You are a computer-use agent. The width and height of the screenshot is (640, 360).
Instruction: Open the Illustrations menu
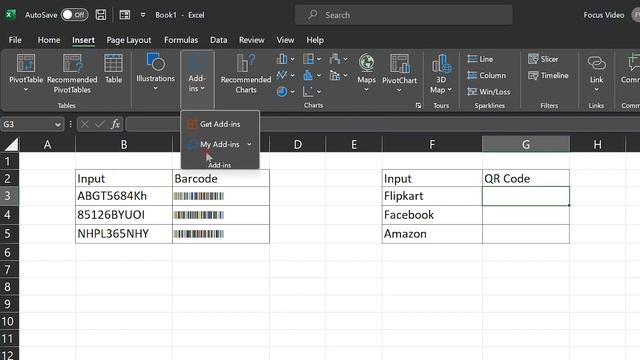point(156,72)
